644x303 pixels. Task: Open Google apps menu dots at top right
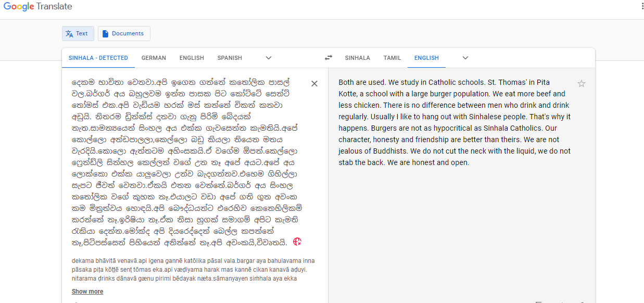(x=641, y=7)
